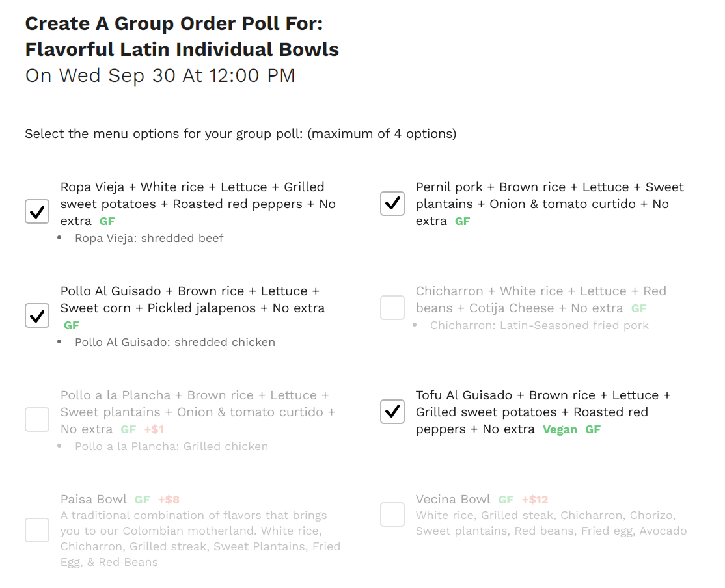Click the GF badge on Pollo Al Guisado bowl
Viewport: 725px width, 588px height.
[71, 325]
